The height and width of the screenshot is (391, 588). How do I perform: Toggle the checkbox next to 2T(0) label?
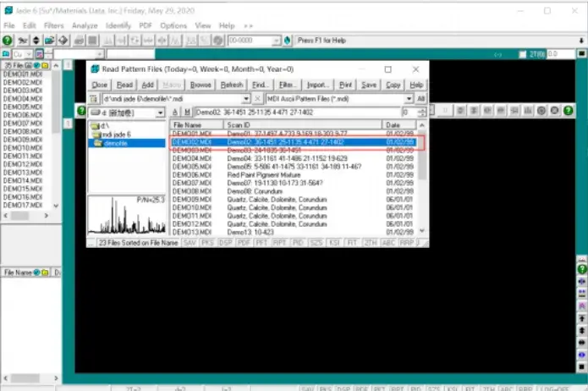pyautogui.click(x=522, y=54)
